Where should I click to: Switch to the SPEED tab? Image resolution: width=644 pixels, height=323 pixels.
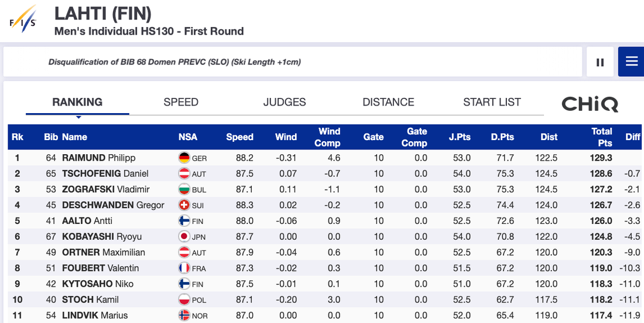point(181,102)
